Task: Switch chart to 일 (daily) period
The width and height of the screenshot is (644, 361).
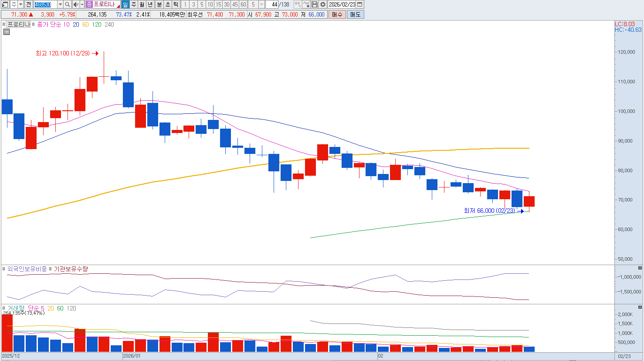Action: point(125,4)
